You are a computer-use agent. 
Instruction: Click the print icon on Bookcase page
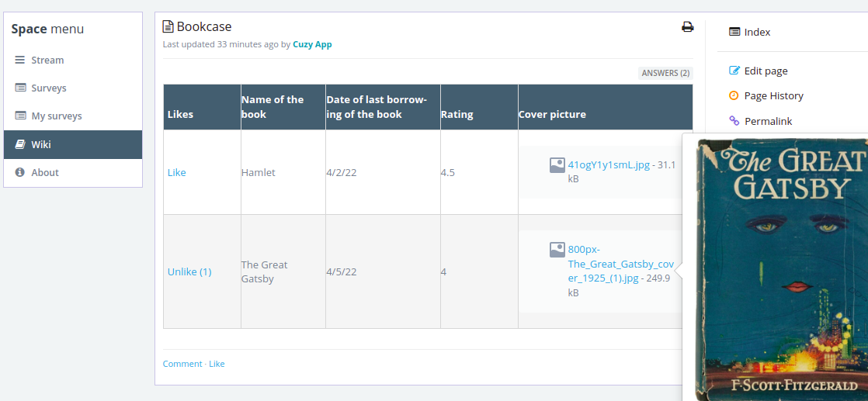point(687,26)
